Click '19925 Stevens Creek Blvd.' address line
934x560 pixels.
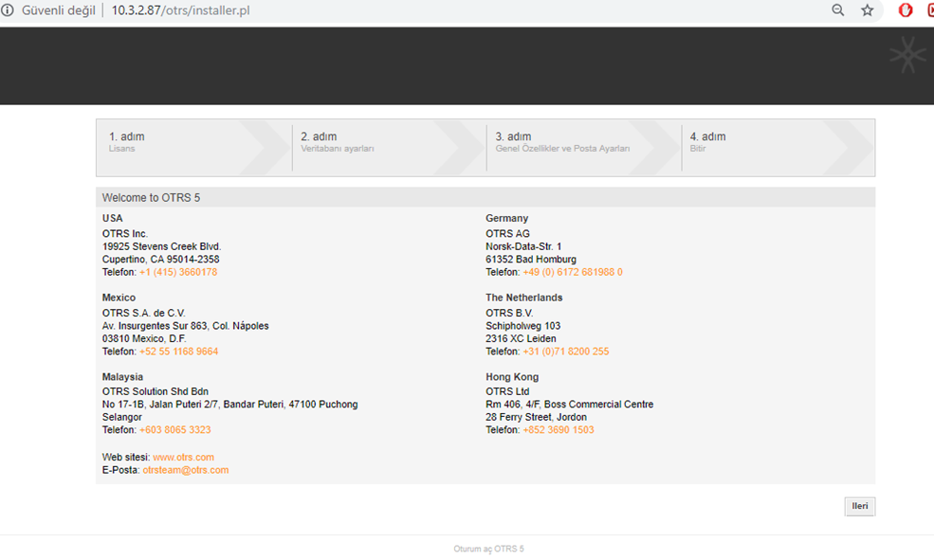coord(161,246)
